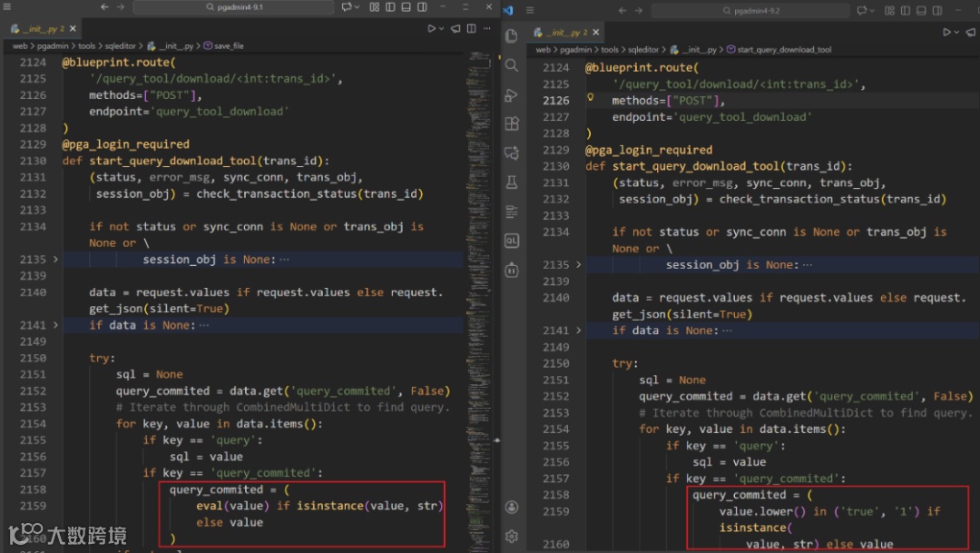Expand folded line 2135 in pgadmin4-9.1 window
This screenshot has width=980, height=553.
click(55, 259)
